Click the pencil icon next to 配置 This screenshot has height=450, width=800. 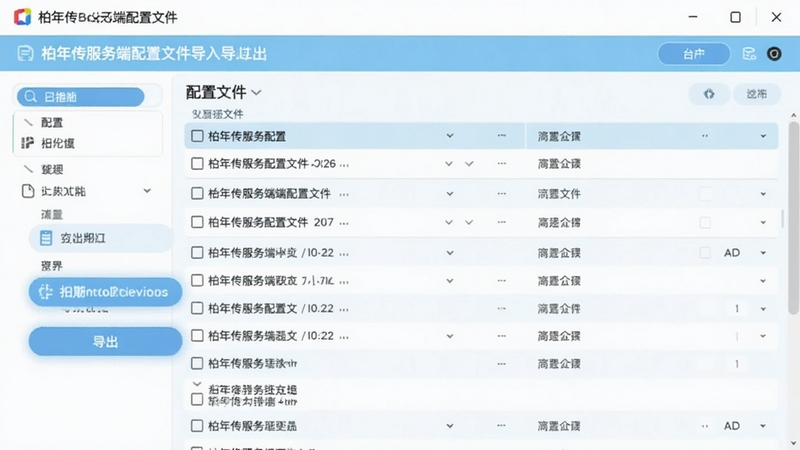[29, 122]
